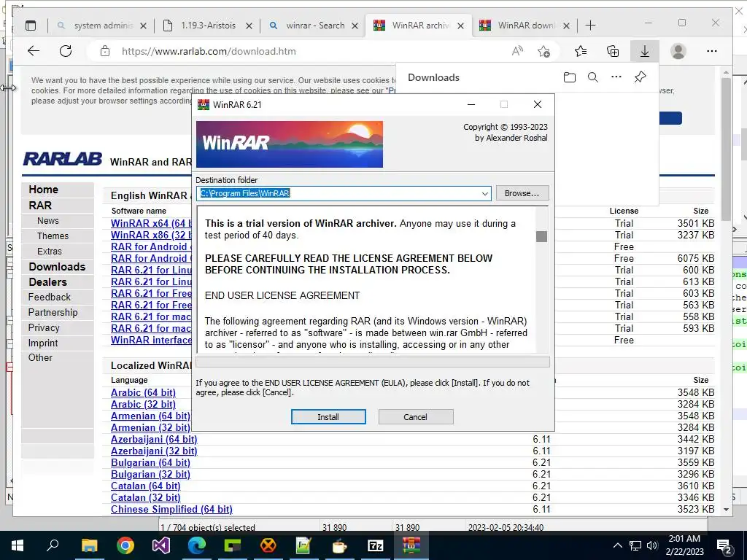Screen dimensions: 747x560
Task: Open the volume control in tray
Action: pyautogui.click(x=652, y=545)
